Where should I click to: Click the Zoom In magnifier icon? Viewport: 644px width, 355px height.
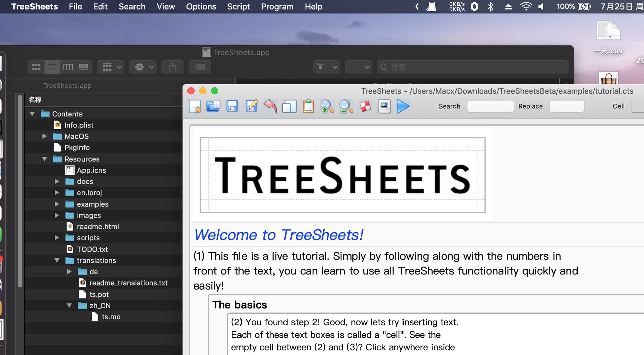(327, 106)
